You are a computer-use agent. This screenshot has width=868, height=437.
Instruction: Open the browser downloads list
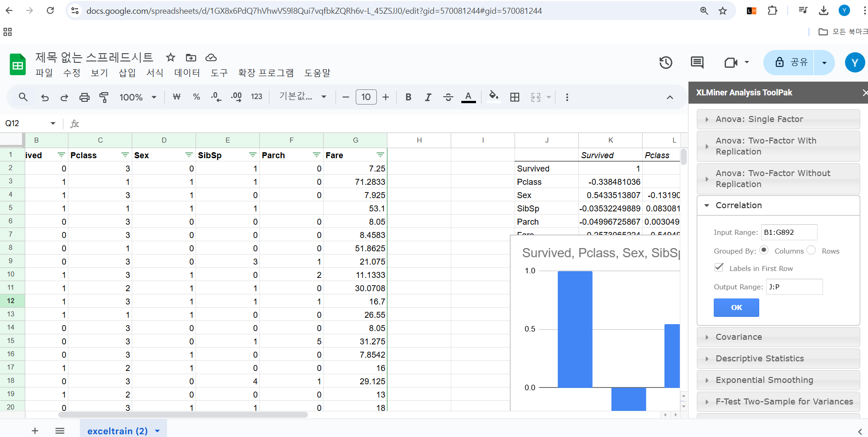coord(824,11)
